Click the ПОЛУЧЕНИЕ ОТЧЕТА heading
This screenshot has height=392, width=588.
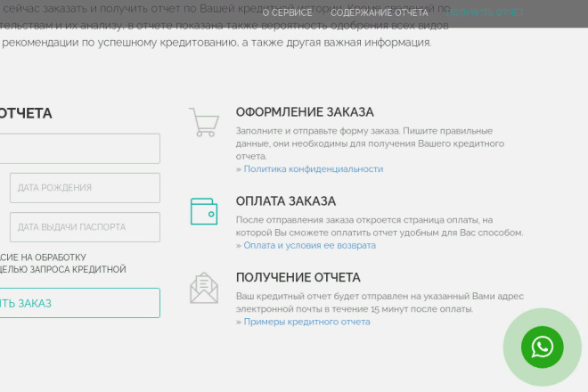298,278
